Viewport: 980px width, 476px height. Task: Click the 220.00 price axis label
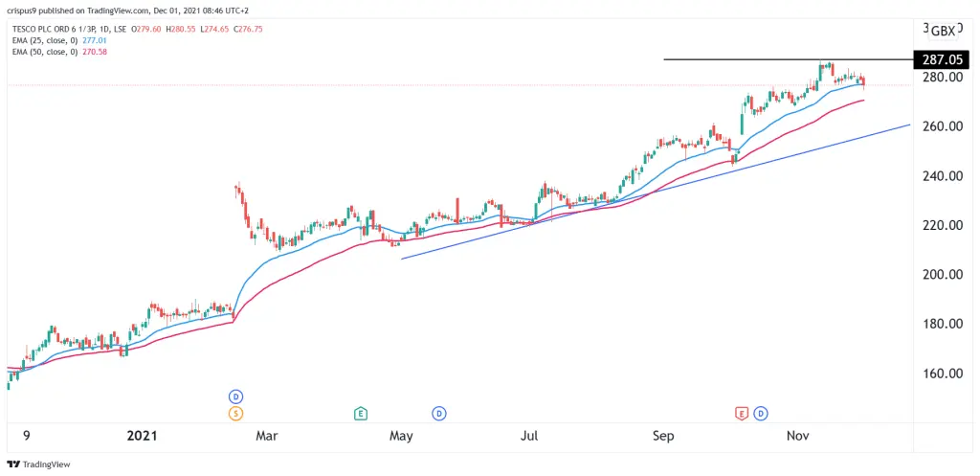click(942, 225)
